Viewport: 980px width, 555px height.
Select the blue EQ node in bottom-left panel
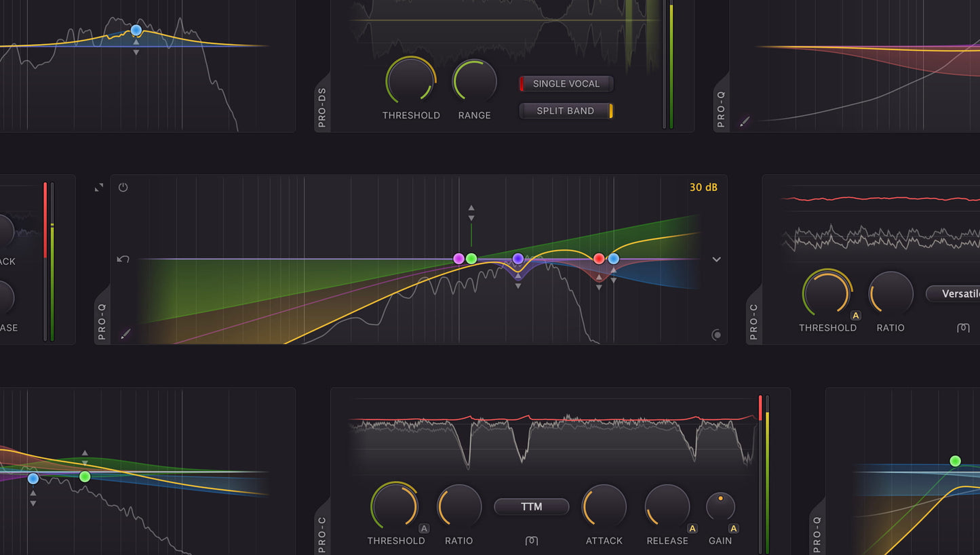(x=33, y=478)
